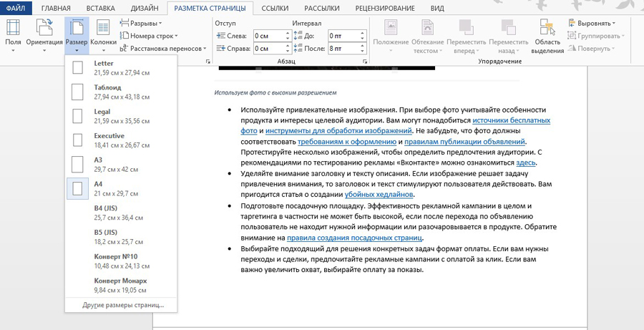
Task: Select the Letter paper size
Action: point(121,68)
